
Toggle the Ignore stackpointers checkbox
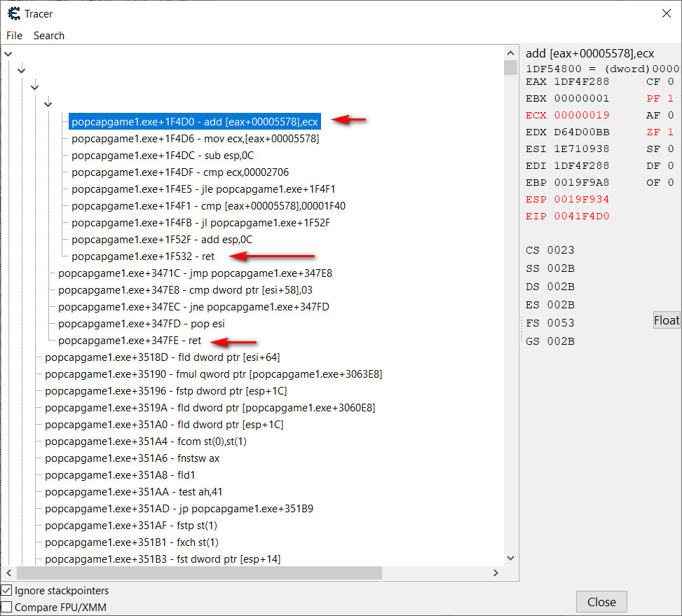(6, 590)
